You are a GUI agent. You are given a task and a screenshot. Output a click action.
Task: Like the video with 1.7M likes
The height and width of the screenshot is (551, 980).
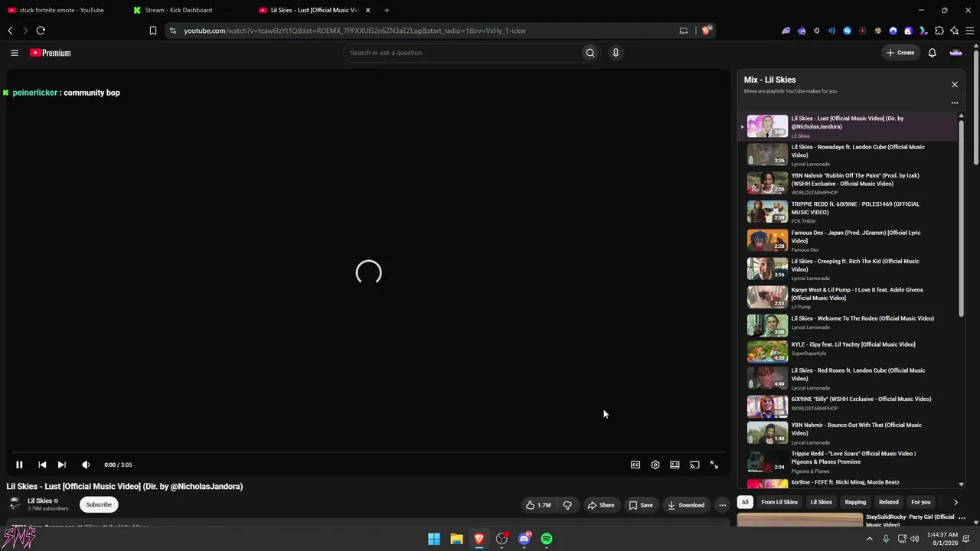538,505
